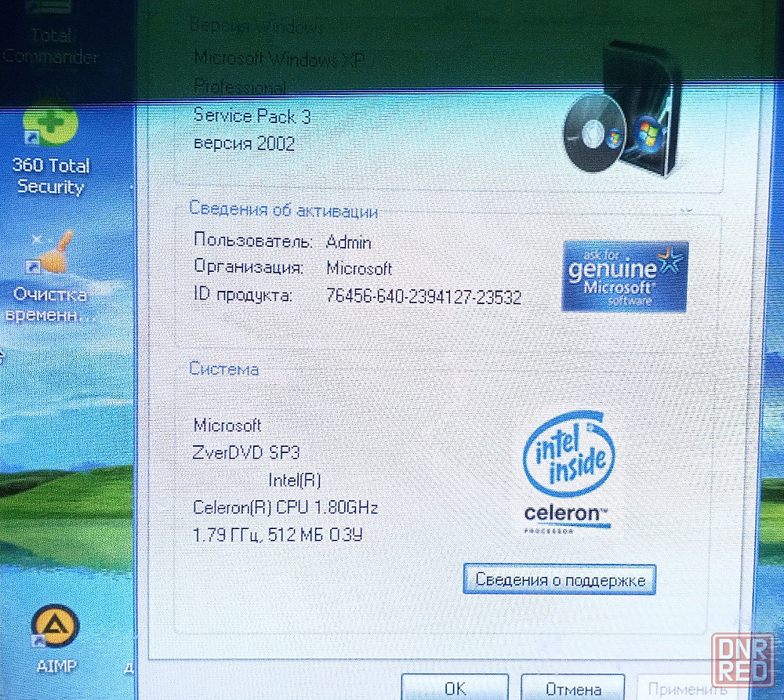The height and width of the screenshot is (700, 784).
Task: Click the Сведения о поддержке button
Action: [560, 580]
